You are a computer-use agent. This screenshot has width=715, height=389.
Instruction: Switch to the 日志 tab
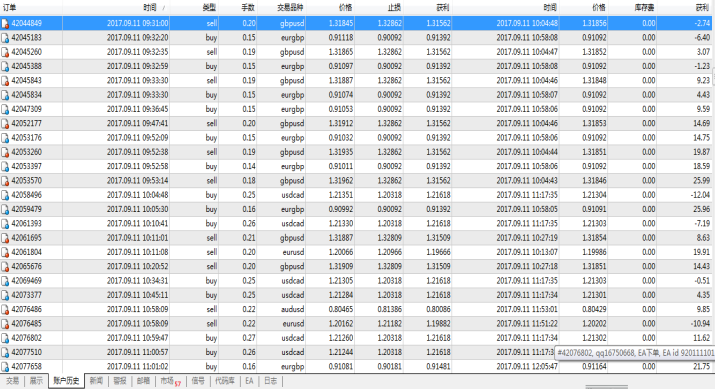271,381
